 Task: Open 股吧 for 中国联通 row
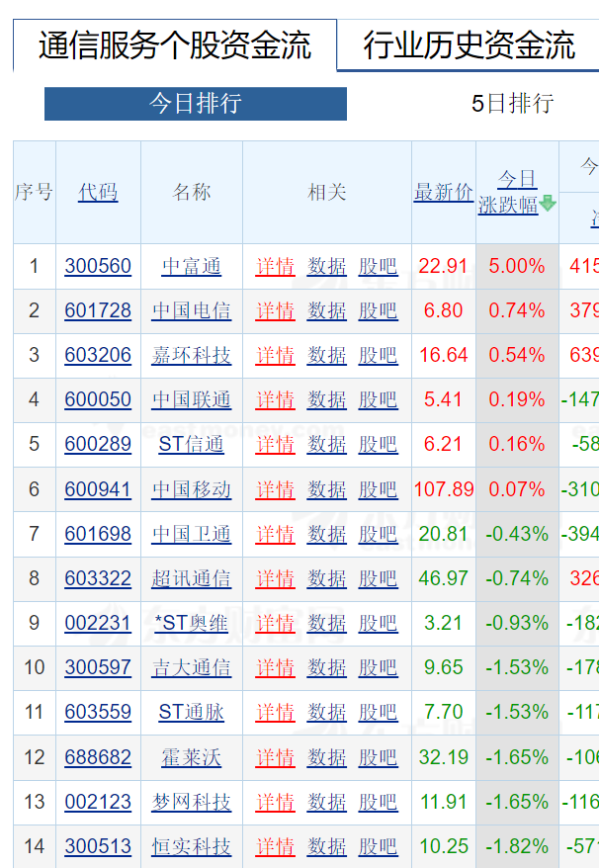click(x=378, y=399)
